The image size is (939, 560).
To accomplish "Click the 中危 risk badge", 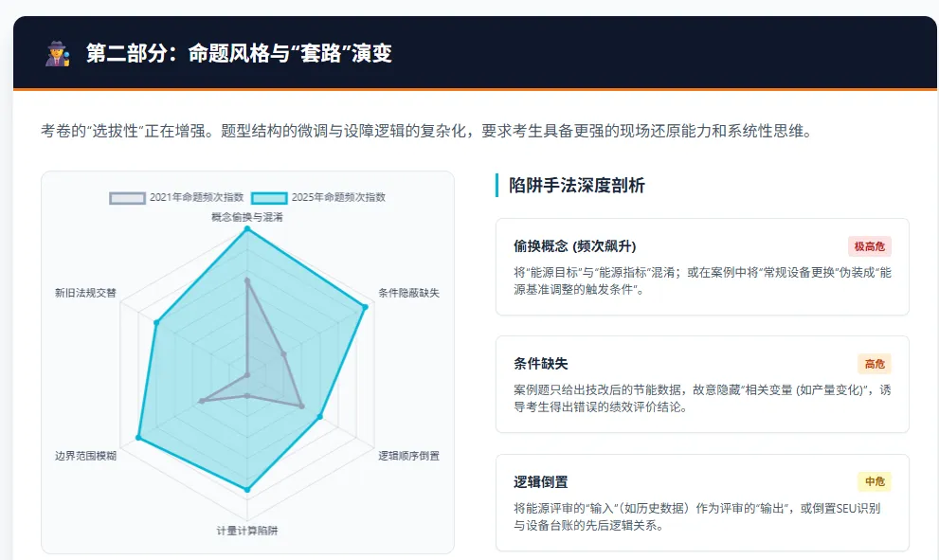I will 875,481.
